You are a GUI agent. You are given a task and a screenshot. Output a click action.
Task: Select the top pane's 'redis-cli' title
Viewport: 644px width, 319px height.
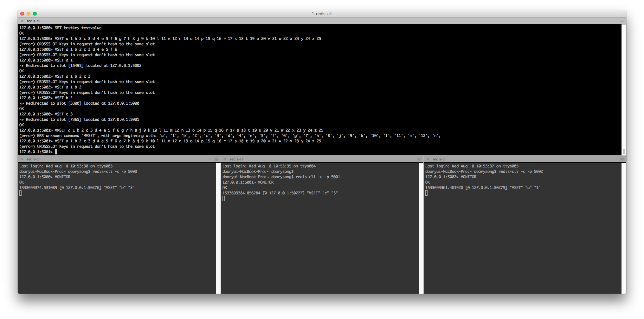(34, 21)
